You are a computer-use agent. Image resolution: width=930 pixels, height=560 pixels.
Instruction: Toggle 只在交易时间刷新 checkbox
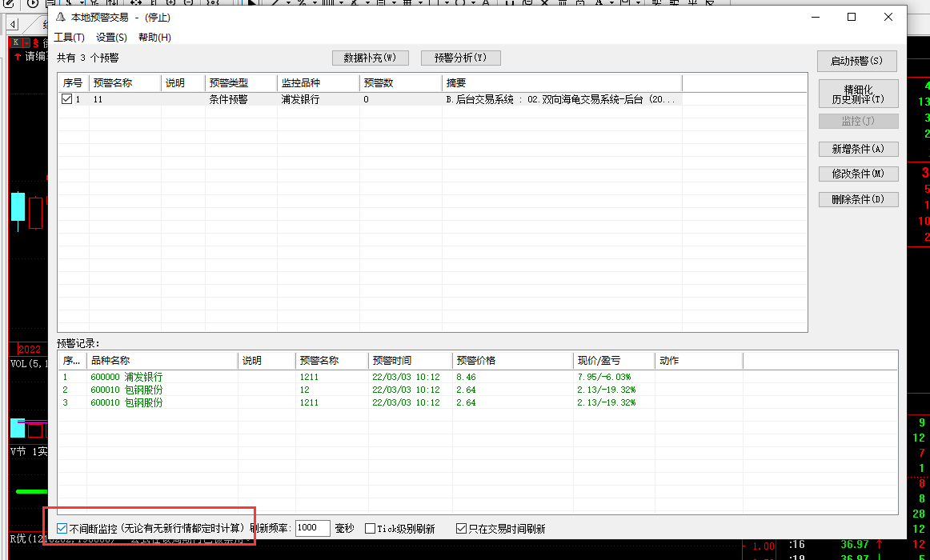click(461, 529)
